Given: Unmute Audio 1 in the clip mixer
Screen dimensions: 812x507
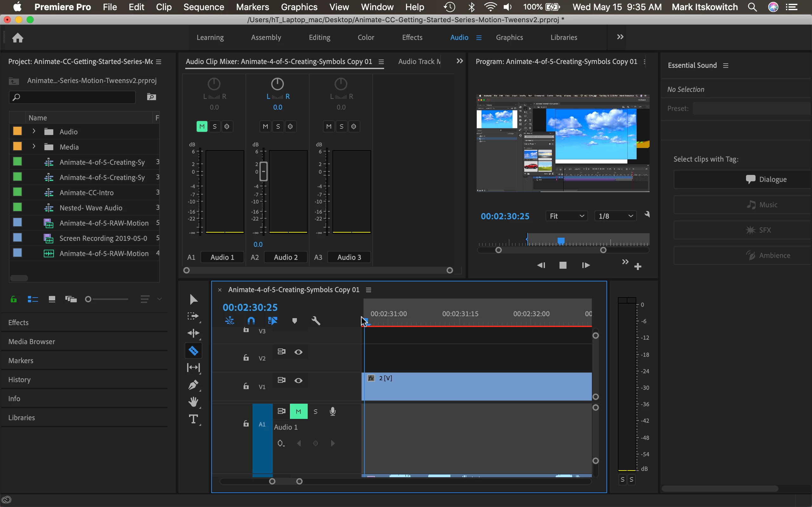Looking at the screenshot, I should pos(202,126).
